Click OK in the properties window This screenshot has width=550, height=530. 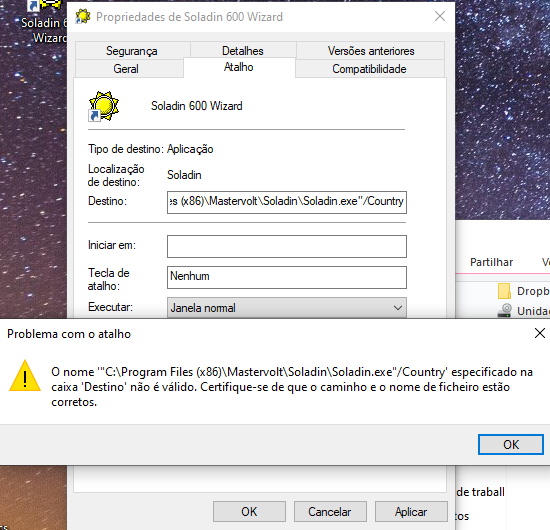(x=249, y=511)
